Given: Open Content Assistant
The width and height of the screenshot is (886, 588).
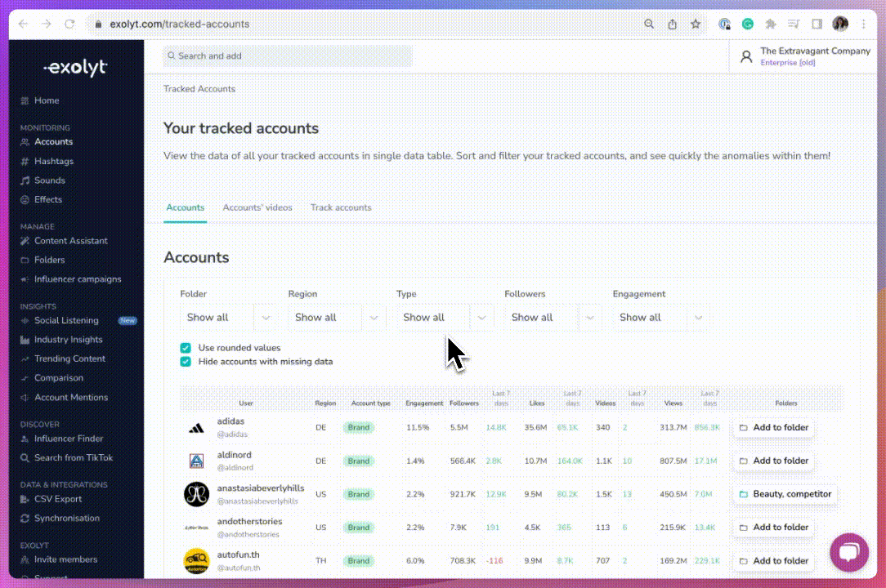Looking at the screenshot, I should [70, 241].
